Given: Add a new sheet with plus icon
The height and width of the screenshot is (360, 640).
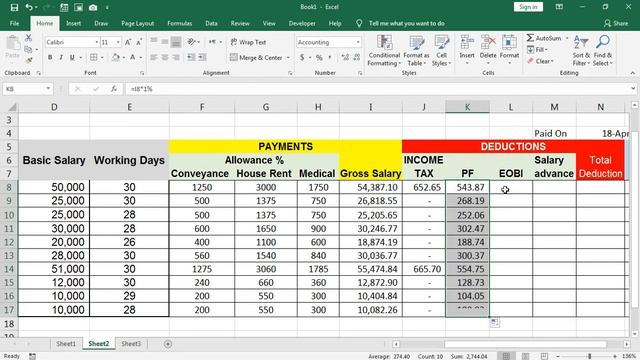Looking at the screenshot, I should [x=168, y=344].
